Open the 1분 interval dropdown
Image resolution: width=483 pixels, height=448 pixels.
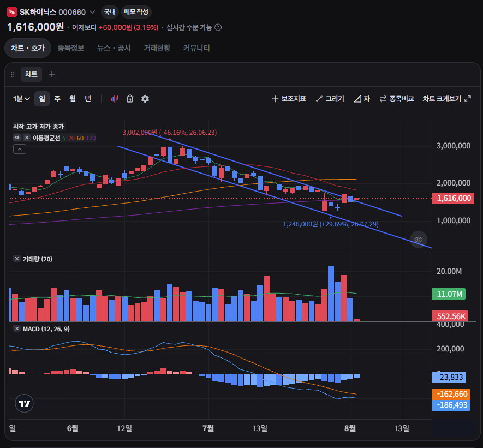(x=21, y=99)
